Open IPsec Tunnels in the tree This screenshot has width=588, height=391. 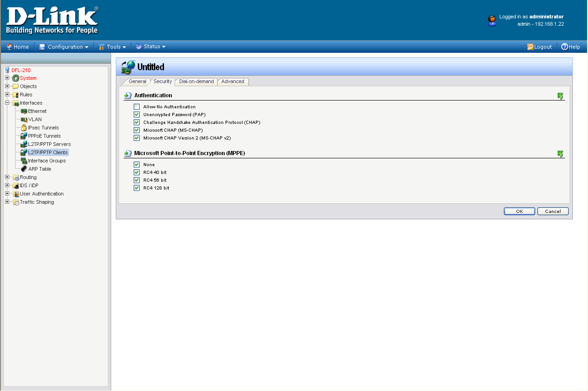43,128
